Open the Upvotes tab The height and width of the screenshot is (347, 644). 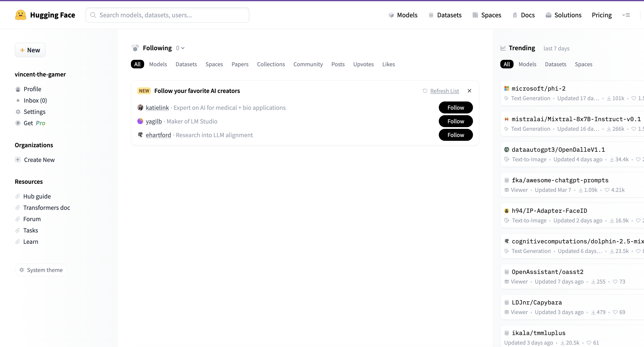(363, 64)
